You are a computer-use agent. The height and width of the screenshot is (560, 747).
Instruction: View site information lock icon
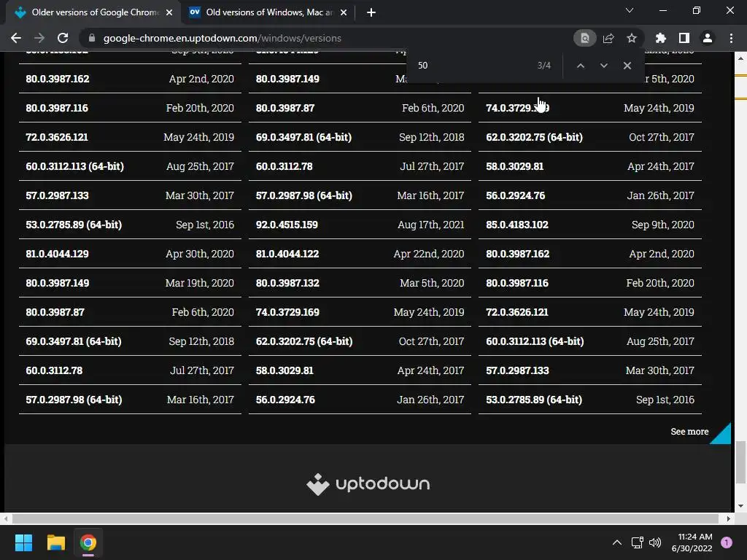[92, 38]
